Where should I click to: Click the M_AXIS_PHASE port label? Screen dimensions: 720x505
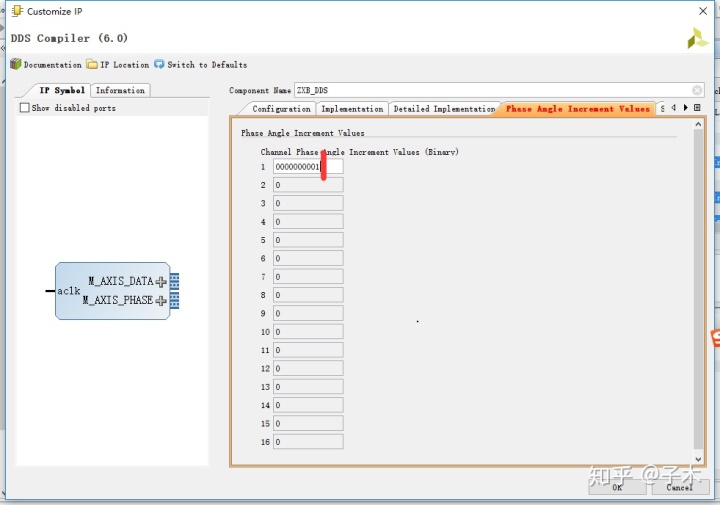click(x=118, y=300)
